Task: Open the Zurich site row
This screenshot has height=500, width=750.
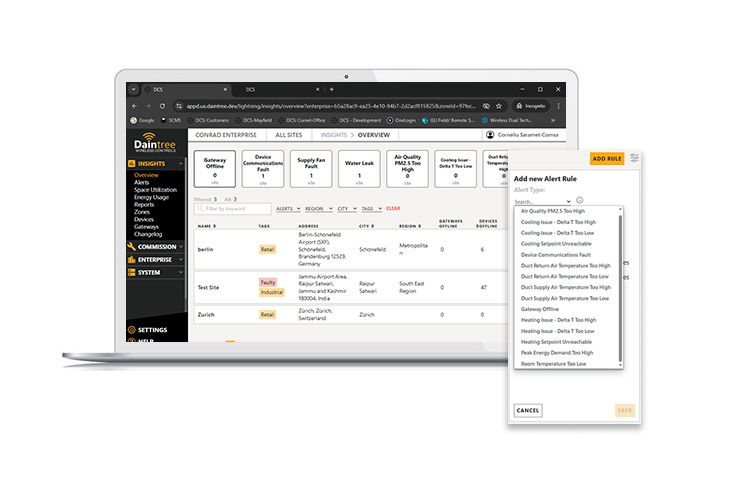Action: (351, 315)
